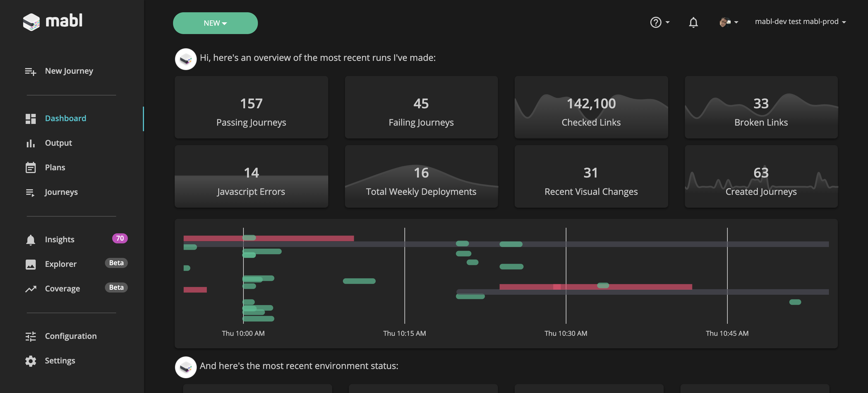Click the Thu 10:00 AM timeline label

point(243,333)
